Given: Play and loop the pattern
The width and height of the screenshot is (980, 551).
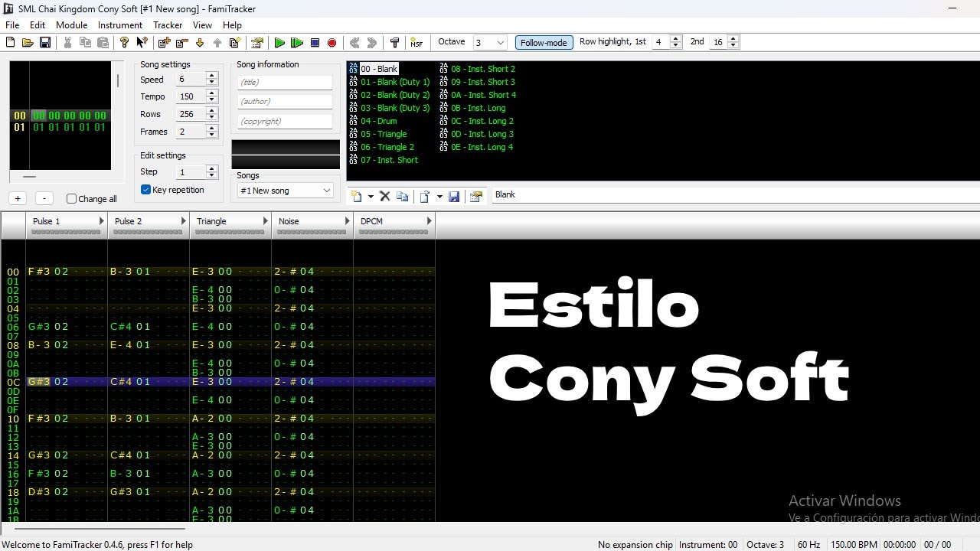Looking at the screenshot, I should coord(297,43).
